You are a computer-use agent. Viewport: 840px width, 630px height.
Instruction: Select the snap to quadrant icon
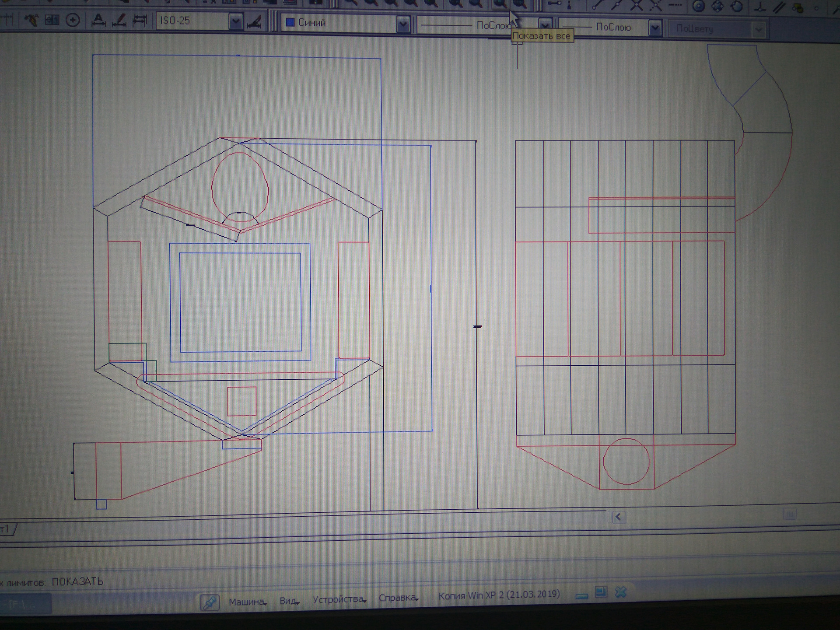click(717, 6)
